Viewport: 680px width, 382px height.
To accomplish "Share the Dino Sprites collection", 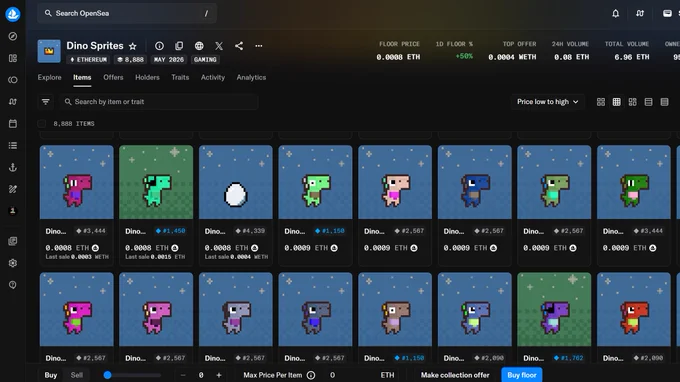I will (x=239, y=46).
